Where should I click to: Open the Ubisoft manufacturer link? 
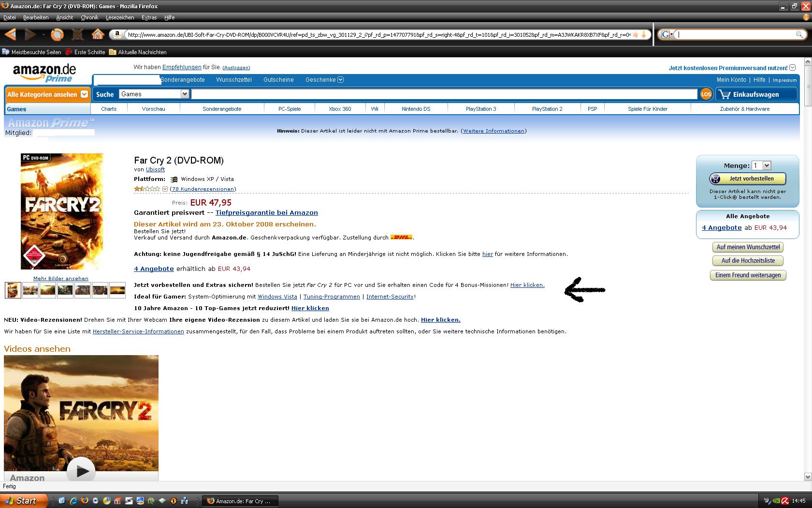click(155, 169)
